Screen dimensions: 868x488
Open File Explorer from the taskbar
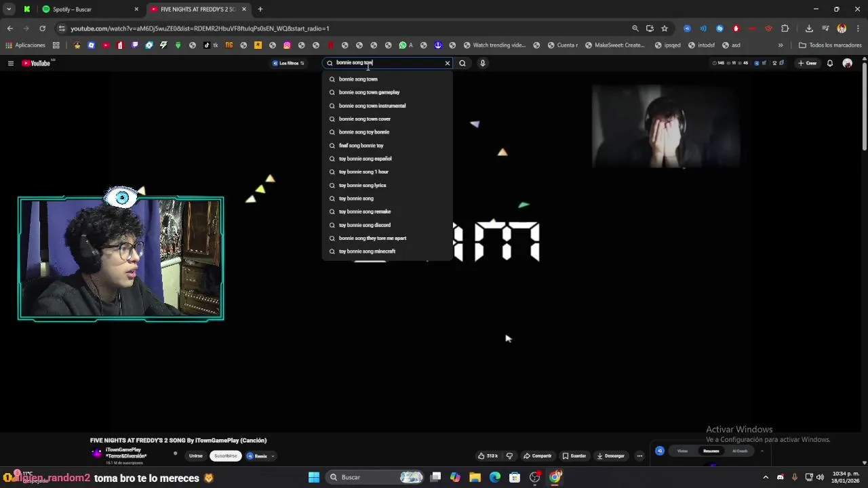pos(475,477)
